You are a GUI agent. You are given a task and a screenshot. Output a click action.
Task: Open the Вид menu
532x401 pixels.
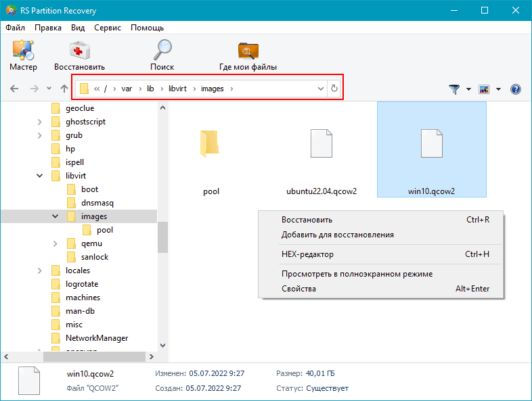78,28
